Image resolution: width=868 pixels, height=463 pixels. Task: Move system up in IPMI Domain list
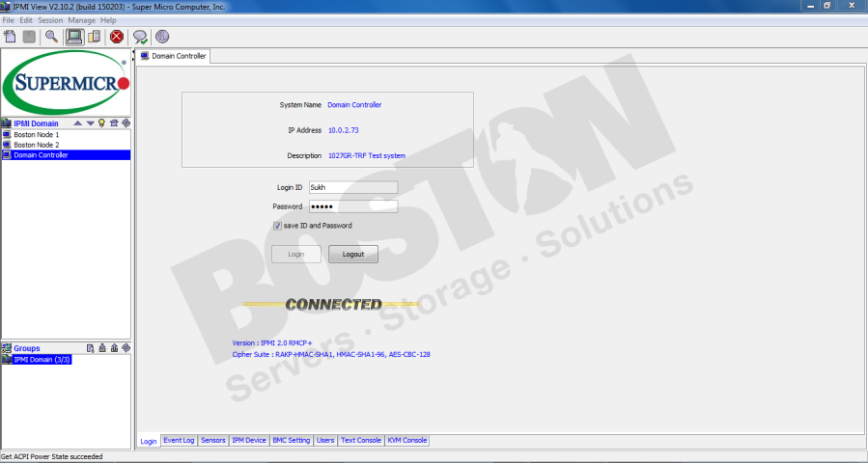coord(78,123)
